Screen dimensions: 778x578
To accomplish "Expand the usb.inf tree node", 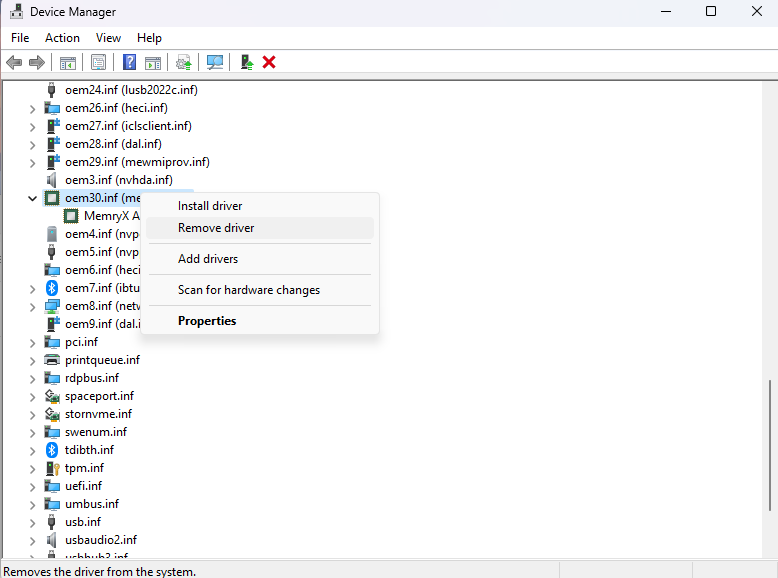I will [33, 522].
